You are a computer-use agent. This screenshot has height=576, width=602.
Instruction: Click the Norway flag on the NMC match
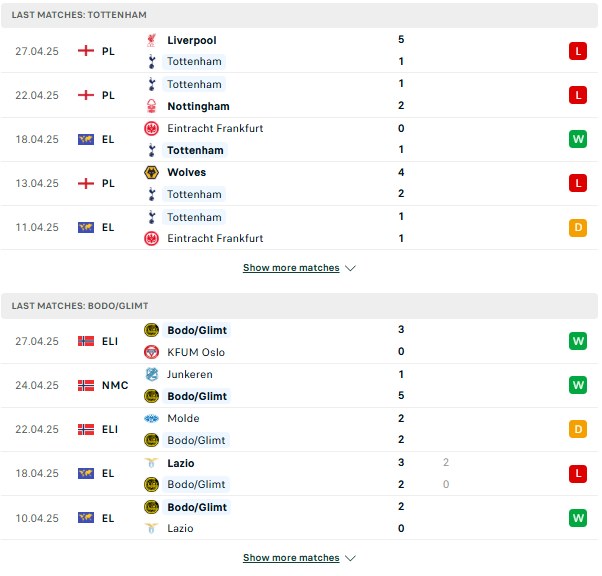click(x=86, y=385)
